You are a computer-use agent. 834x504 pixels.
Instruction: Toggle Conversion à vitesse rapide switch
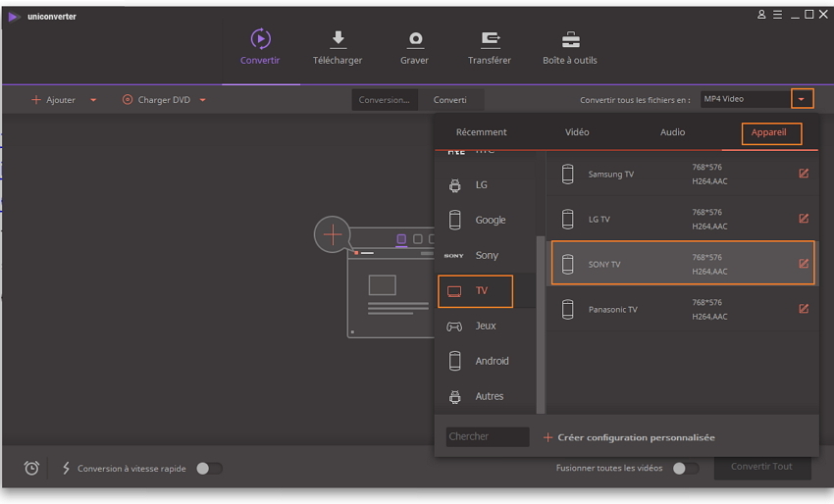point(209,469)
